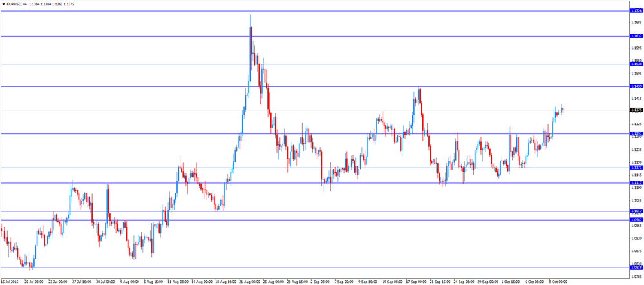Select the 1.1637 horizontal level price tag
644x285 pixels.
pos(636,36)
